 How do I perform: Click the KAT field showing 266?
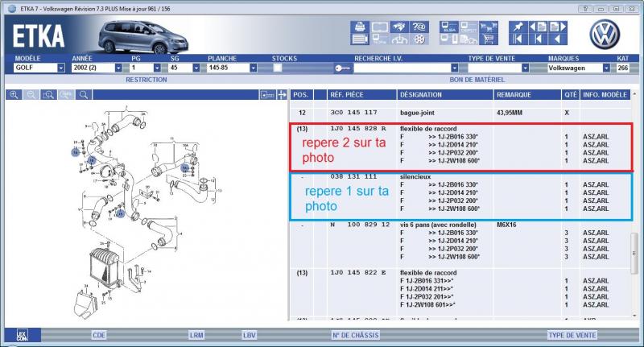(622, 68)
